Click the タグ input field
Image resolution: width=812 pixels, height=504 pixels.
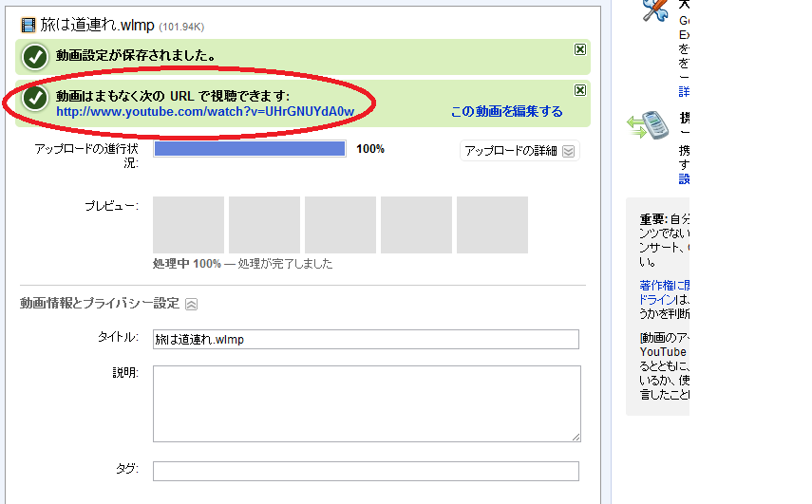click(366, 471)
